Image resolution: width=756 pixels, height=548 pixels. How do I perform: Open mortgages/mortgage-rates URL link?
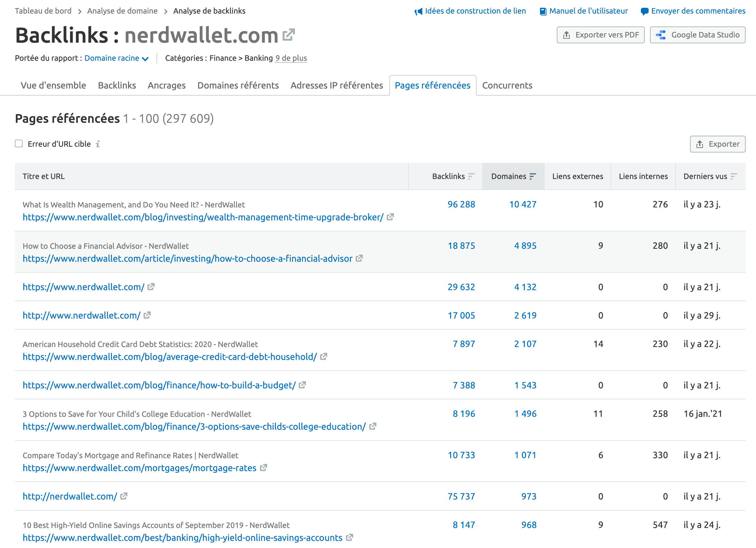click(x=139, y=468)
